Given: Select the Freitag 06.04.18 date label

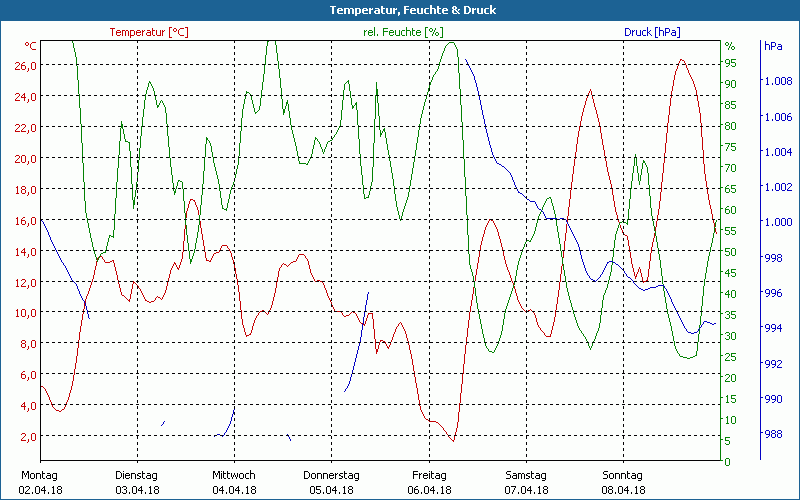Looking at the screenshot, I should click(428, 482).
